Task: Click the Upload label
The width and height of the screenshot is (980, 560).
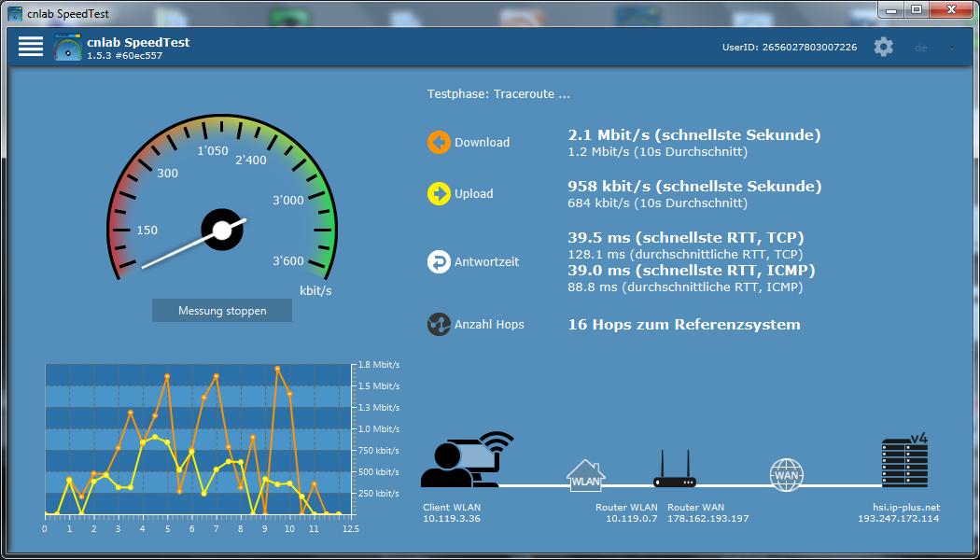Action: (474, 194)
